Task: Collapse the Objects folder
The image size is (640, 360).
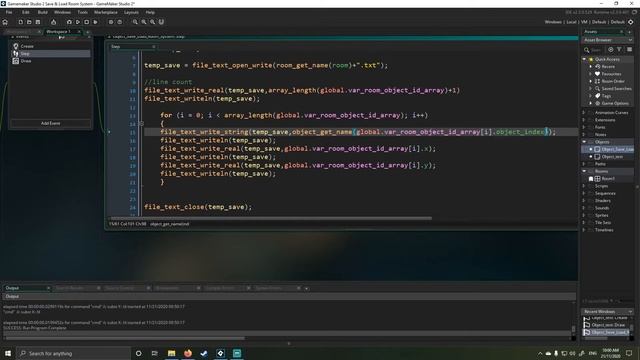Action: pyautogui.click(x=584, y=142)
